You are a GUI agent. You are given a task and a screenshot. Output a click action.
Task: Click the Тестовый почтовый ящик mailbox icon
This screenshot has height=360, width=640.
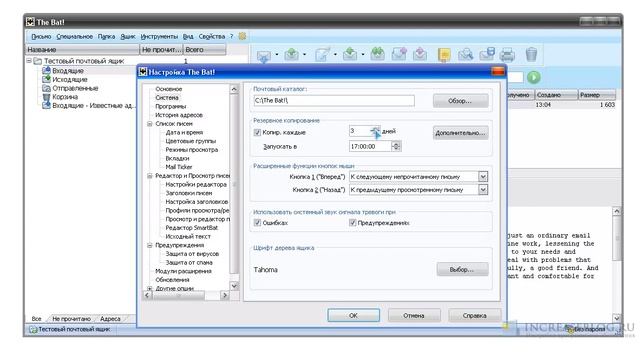(38, 61)
